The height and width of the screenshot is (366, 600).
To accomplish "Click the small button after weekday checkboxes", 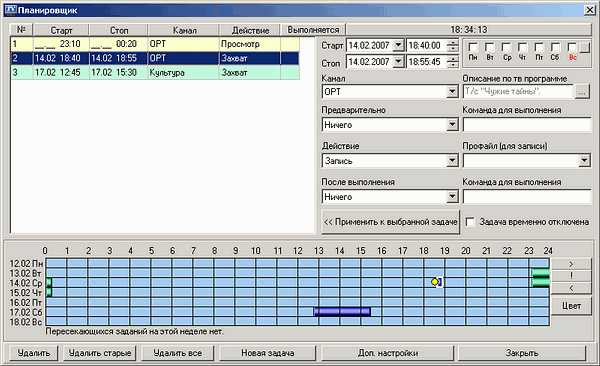I will click(x=584, y=47).
